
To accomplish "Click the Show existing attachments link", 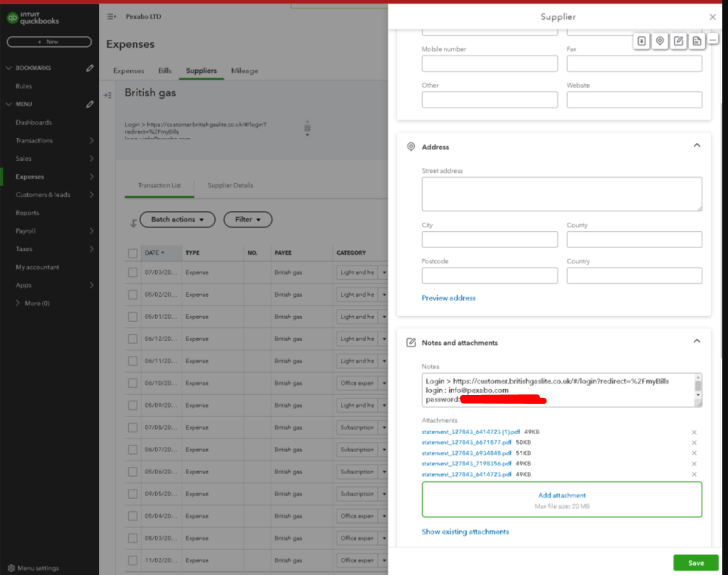I will click(x=465, y=532).
